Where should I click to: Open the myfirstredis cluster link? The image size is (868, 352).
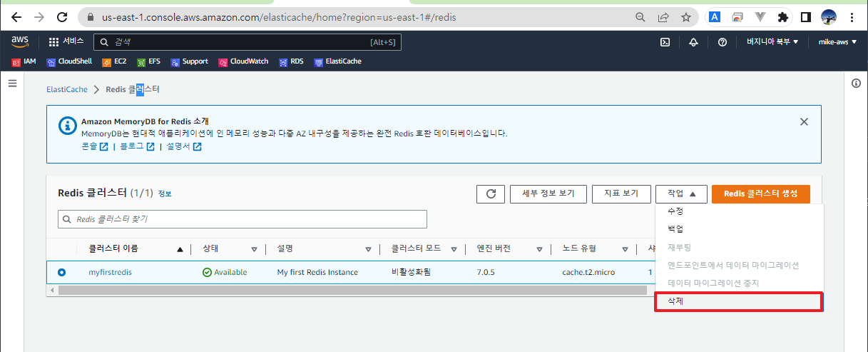click(110, 272)
